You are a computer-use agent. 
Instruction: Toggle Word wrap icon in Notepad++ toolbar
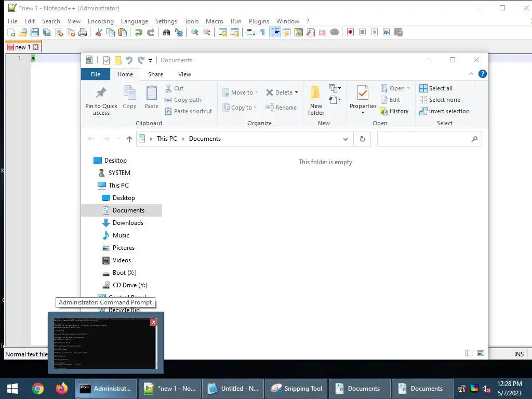[x=251, y=32]
